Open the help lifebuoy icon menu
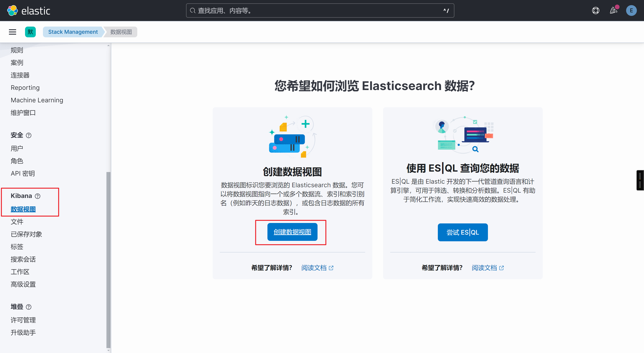 pyautogui.click(x=595, y=11)
